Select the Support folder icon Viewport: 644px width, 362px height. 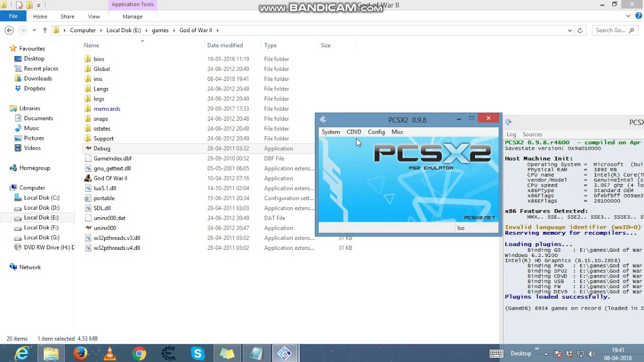click(88, 138)
